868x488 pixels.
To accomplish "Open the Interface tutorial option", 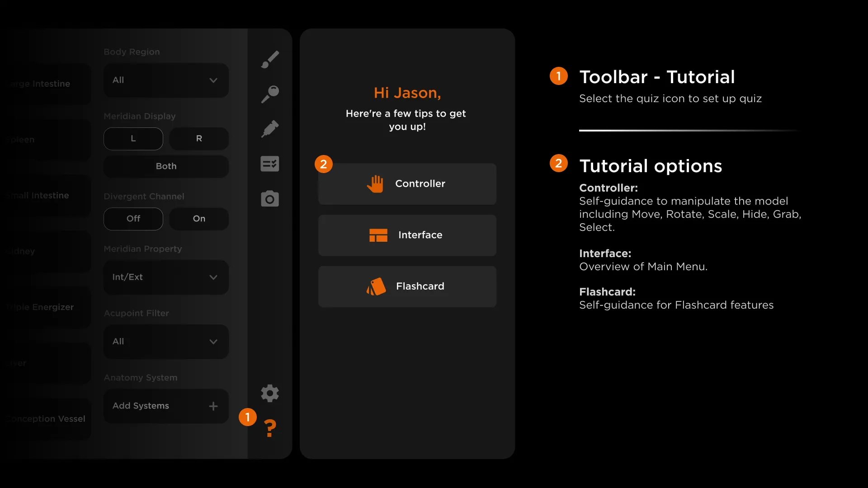I will tap(407, 235).
